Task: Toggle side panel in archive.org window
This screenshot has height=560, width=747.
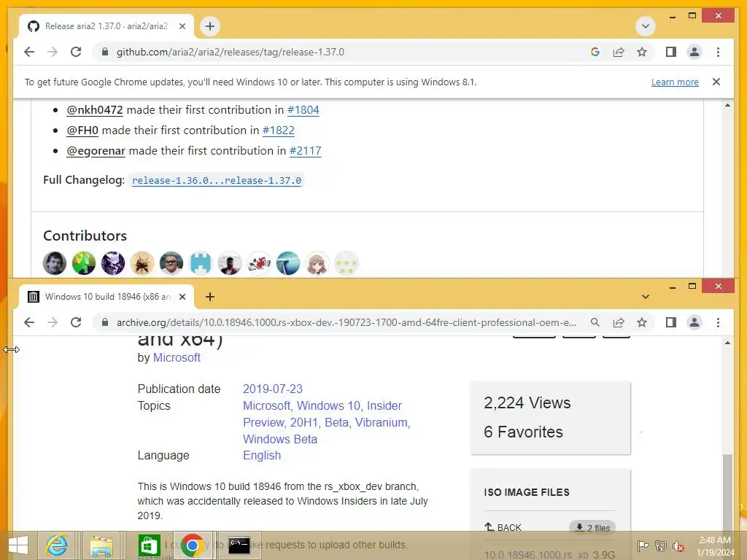Action: pyautogui.click(x=671, y=322)
